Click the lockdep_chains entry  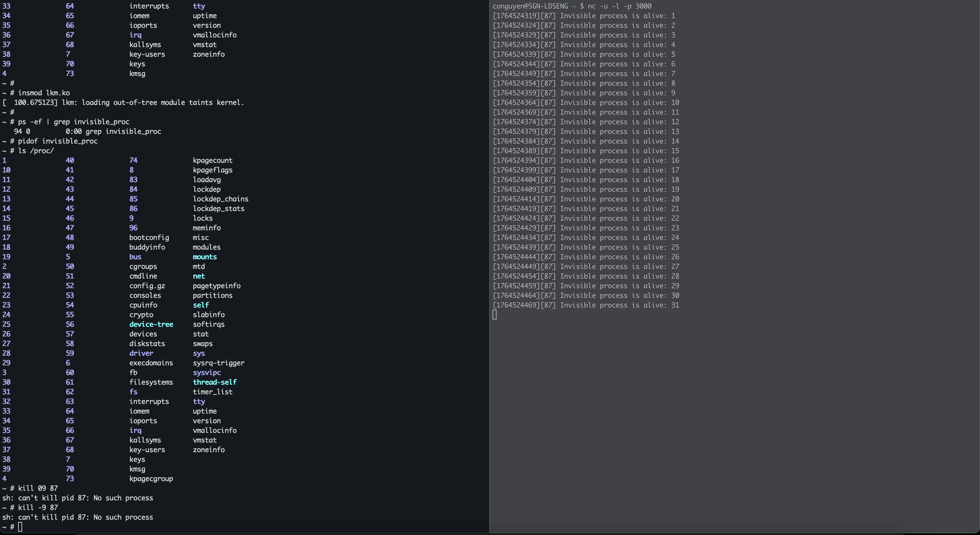tap(220, 199)
